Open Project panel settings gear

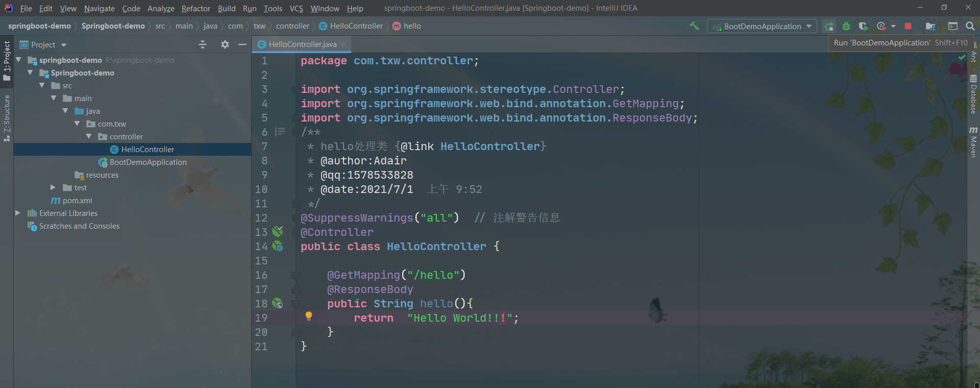click(x=225, y=44)
